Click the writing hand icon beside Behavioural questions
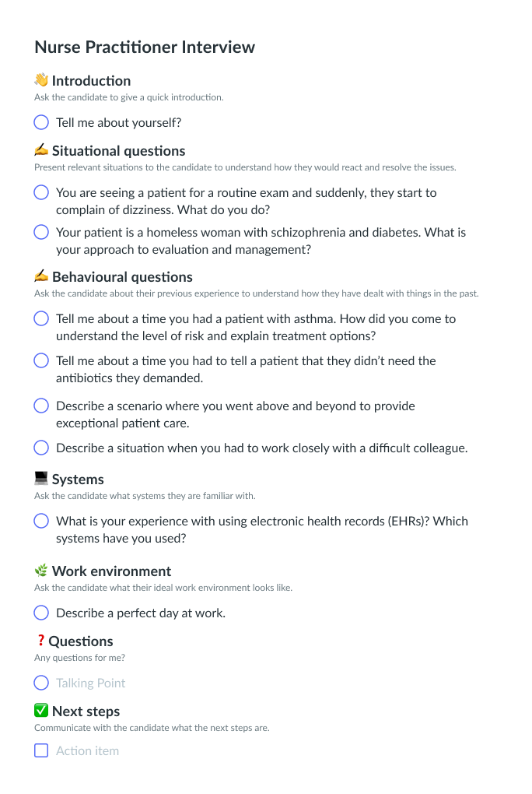The width and height of the screenshot is (532, 794). click(x=41, y=276)
